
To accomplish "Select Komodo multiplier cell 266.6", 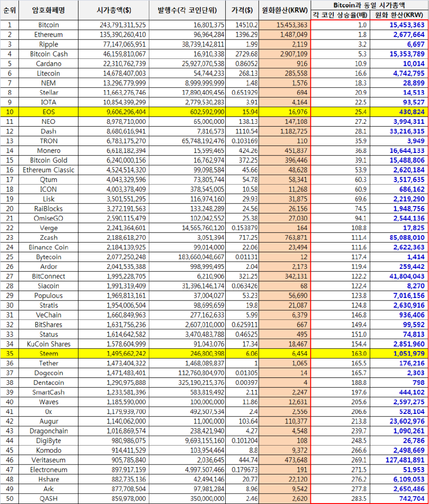I will tap(340, 450).
